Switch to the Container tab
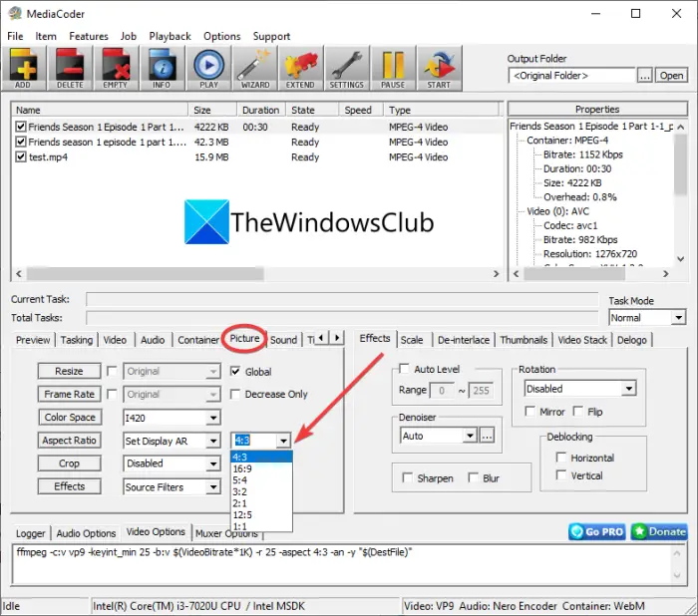Viewport: 698px width, 616px height. 198,340
